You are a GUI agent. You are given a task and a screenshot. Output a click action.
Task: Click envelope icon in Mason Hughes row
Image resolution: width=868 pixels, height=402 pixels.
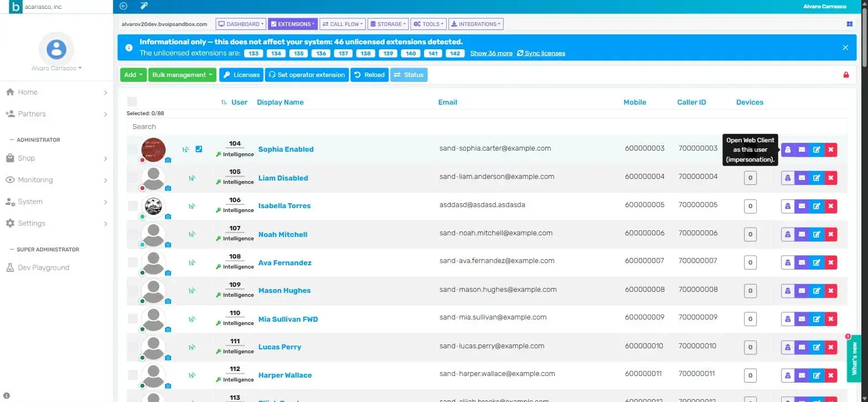tap(802, 291)
